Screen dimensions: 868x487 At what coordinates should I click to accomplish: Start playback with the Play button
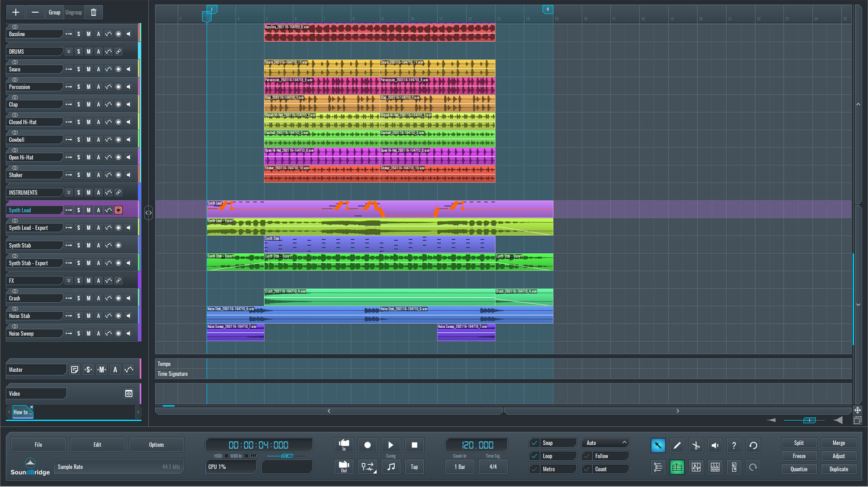point(391,445)
